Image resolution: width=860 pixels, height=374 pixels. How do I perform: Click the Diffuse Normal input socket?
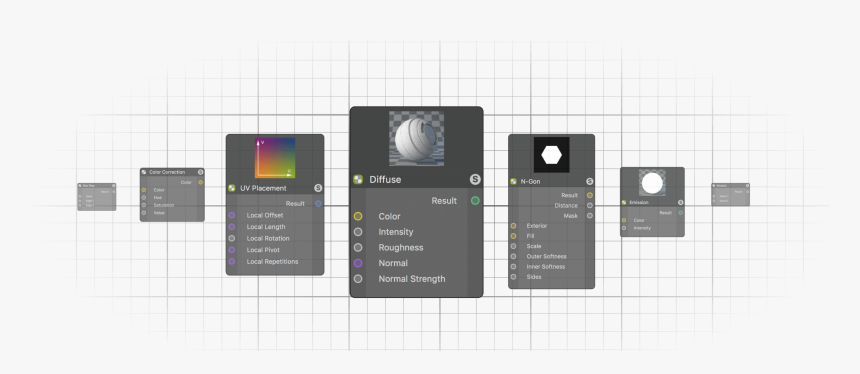click(358, 263)
